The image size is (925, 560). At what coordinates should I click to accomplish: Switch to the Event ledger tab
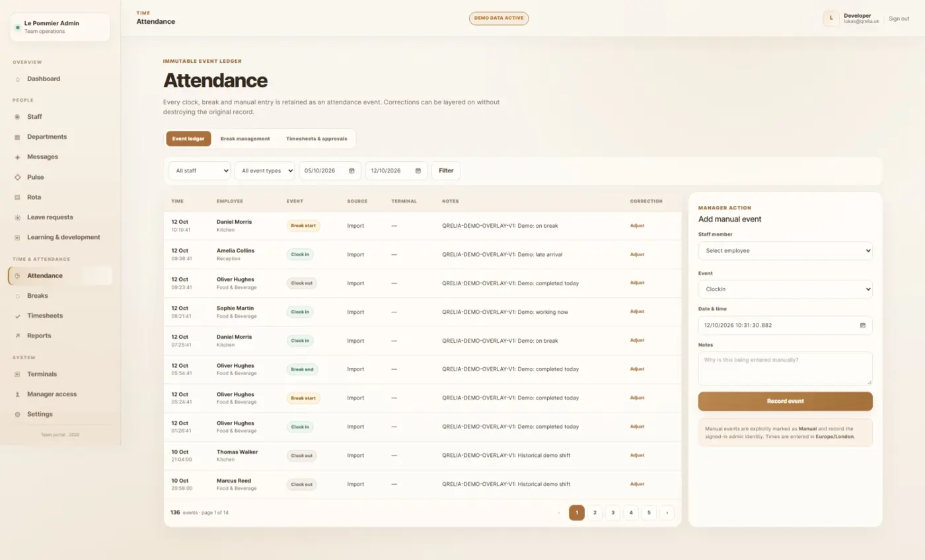point(188,139)
